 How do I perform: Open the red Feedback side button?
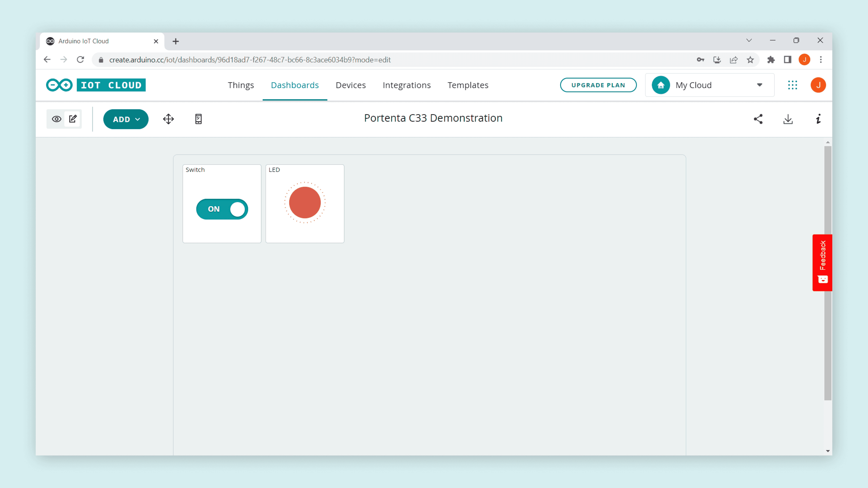coord(822,262)
